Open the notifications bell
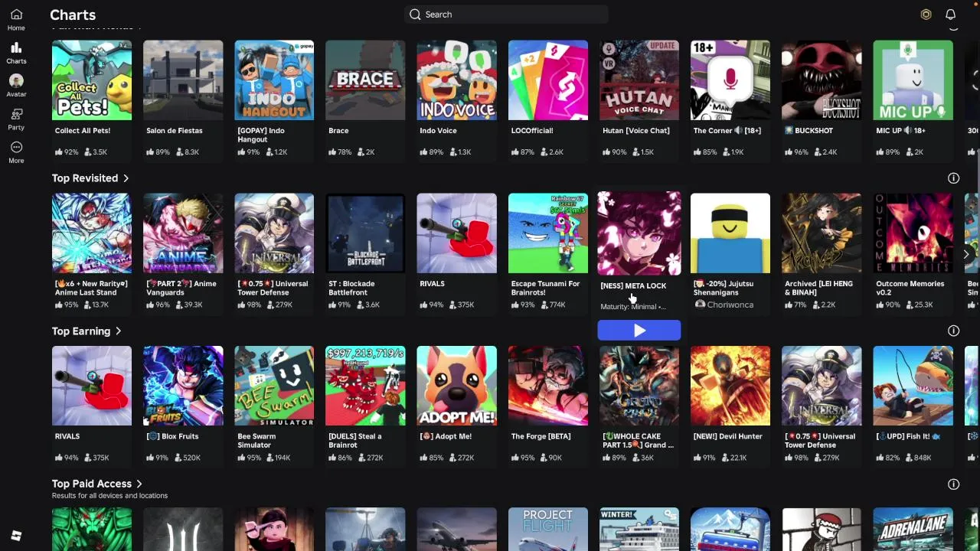The image size is (980, 551). tap(950, 15)
